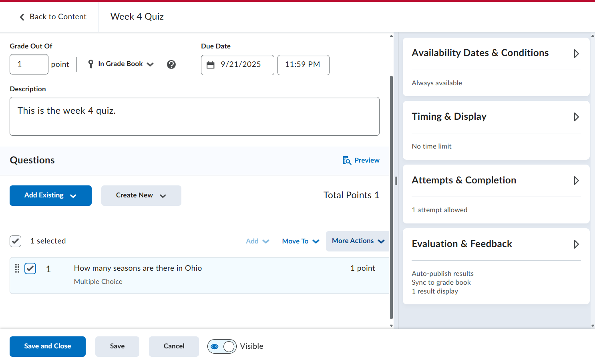Expand the Evaluation & Feedback panel
Viewport: 595px width, 364px height.
tap(576, 244)
